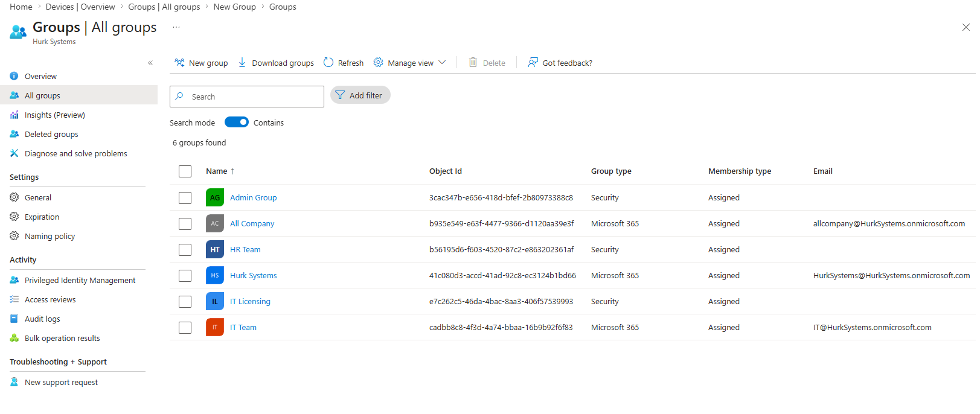Check the Admin Group row checkbox
This screenshot has width=980, height=414.
[185, 198]
